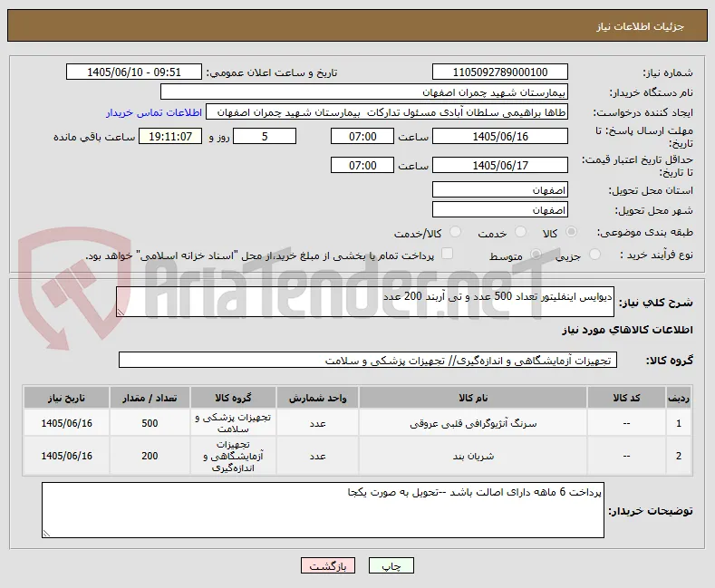Image resolution: width=715 pixels, height=588 pixels.
Task: Click the کد کالا column header
Action: point(626,398)
